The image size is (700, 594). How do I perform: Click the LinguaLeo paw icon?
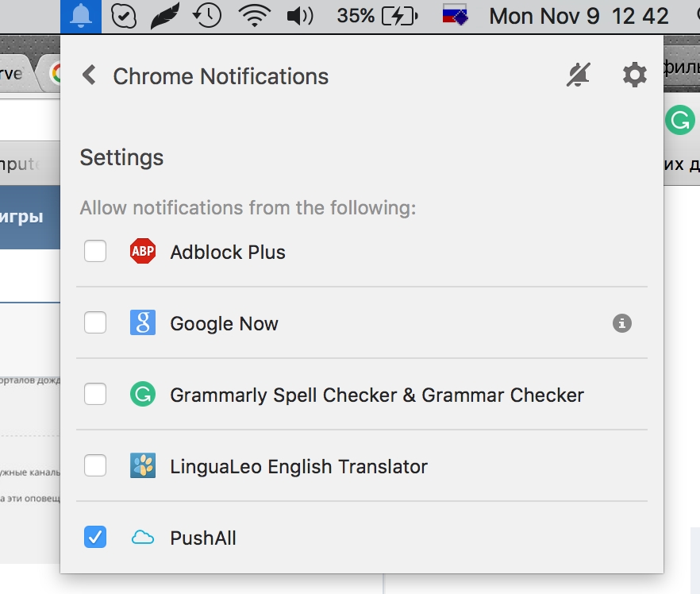click(x=143, y=465)
